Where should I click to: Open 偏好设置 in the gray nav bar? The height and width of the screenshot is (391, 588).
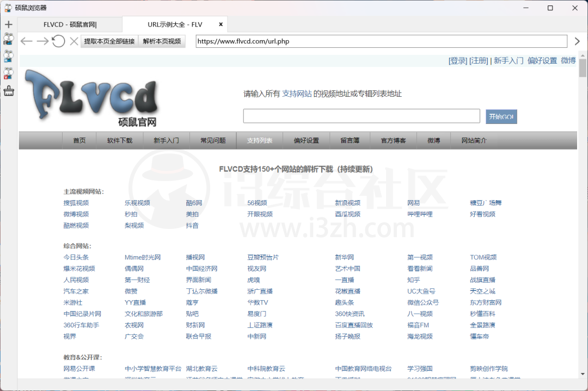[307, 140]
